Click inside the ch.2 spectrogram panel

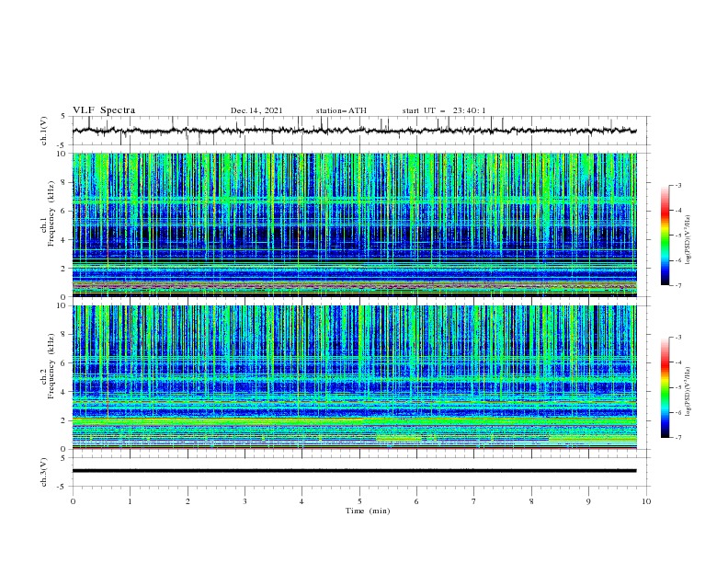(x=354, y=377)
